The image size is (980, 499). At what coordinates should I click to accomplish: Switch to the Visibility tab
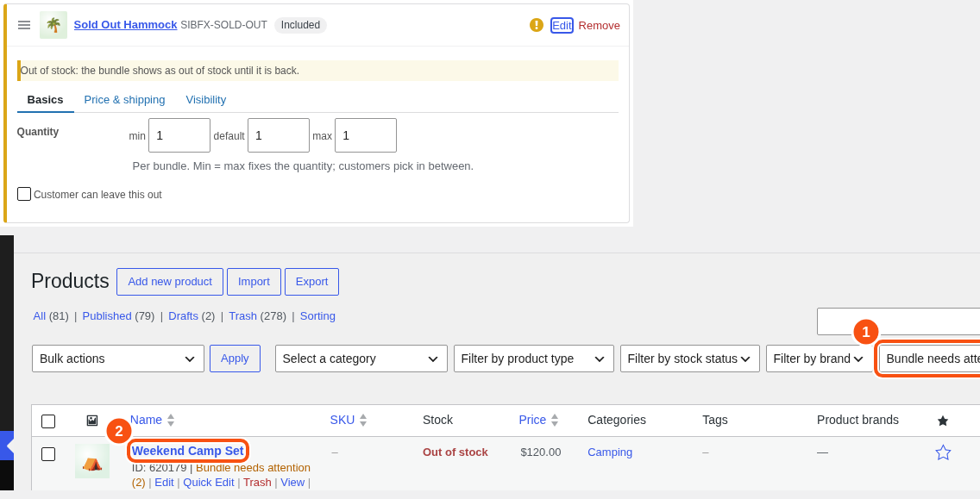tap(205, 100)
